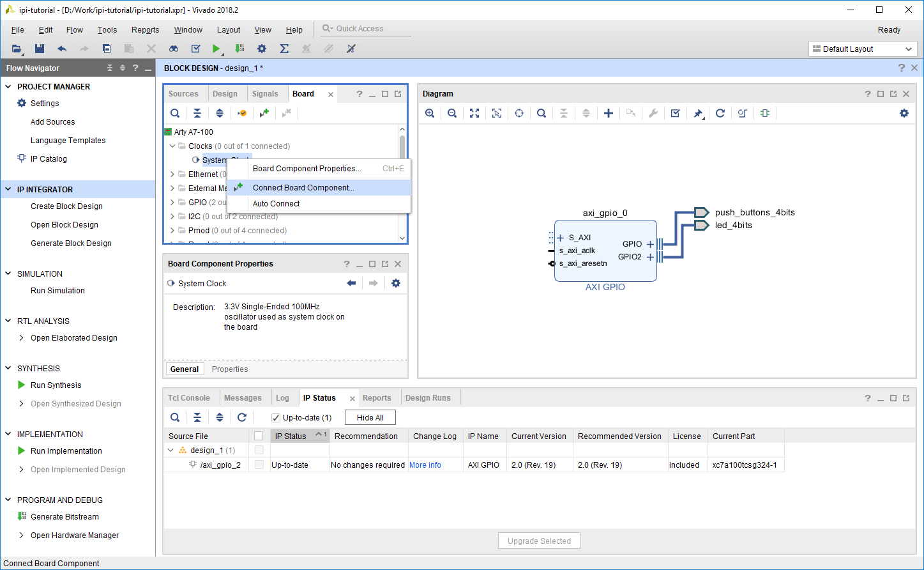
Task: Select the axi_gpio_0 block in Diagram
Action: point(605,250)
